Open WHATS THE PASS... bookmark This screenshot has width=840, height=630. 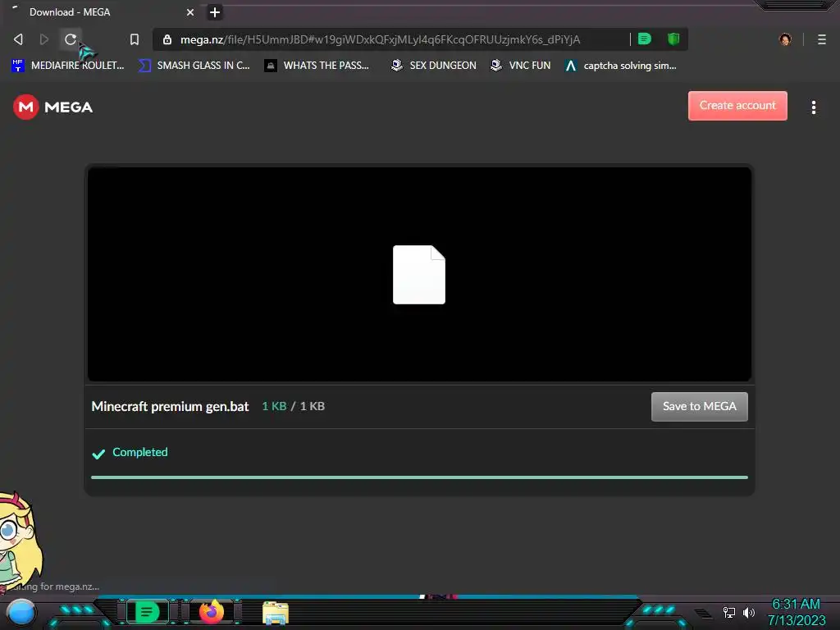pos(317,66)
